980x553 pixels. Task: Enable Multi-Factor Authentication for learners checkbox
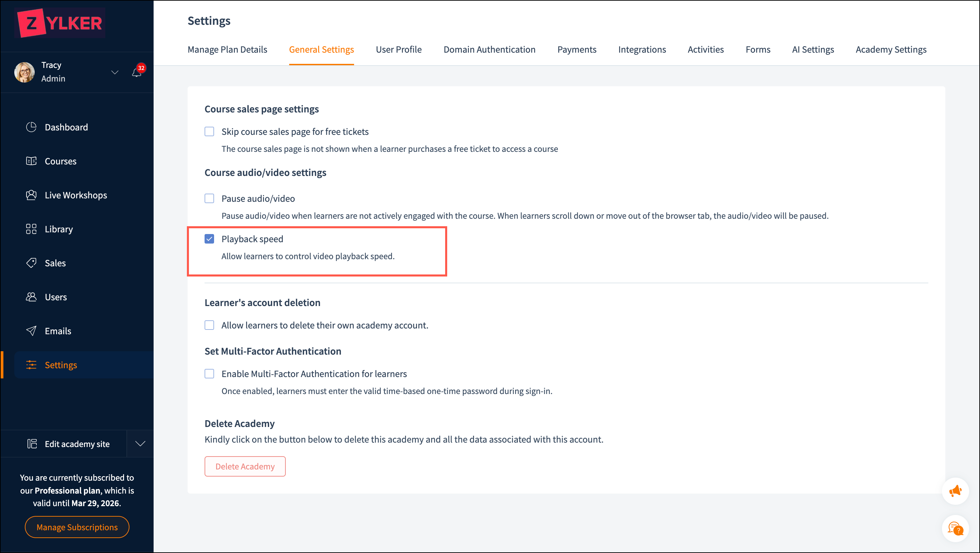[209, 374]
